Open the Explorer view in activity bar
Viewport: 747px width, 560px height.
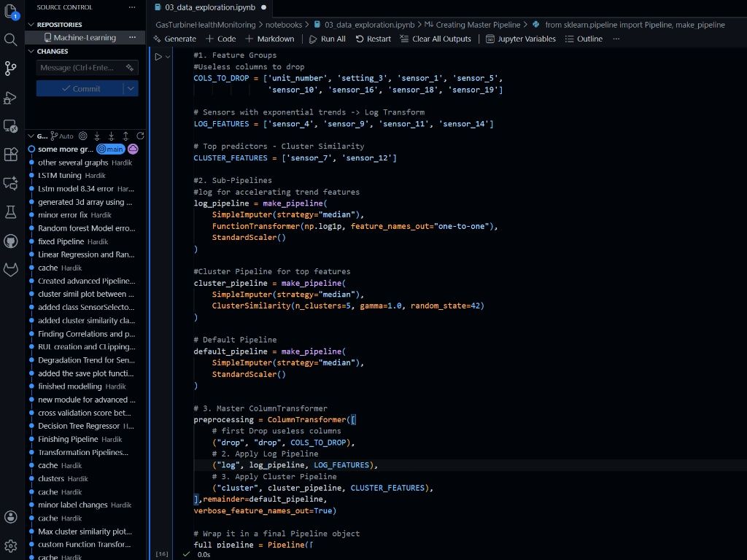pos(11,12)
